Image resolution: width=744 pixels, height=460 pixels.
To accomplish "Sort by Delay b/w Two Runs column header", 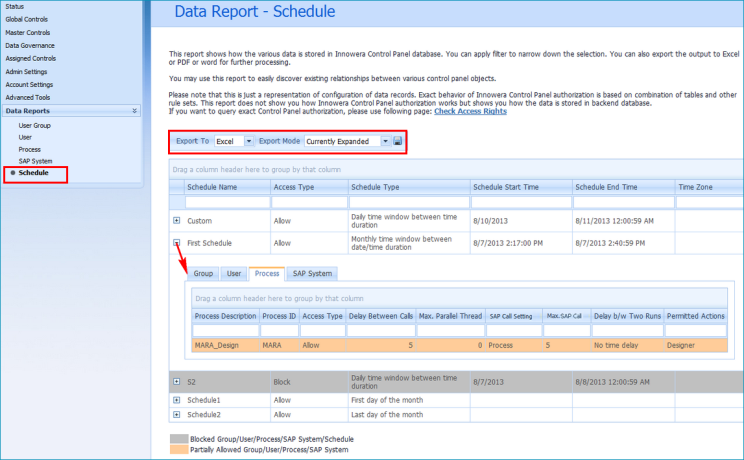I will (627, 316).
